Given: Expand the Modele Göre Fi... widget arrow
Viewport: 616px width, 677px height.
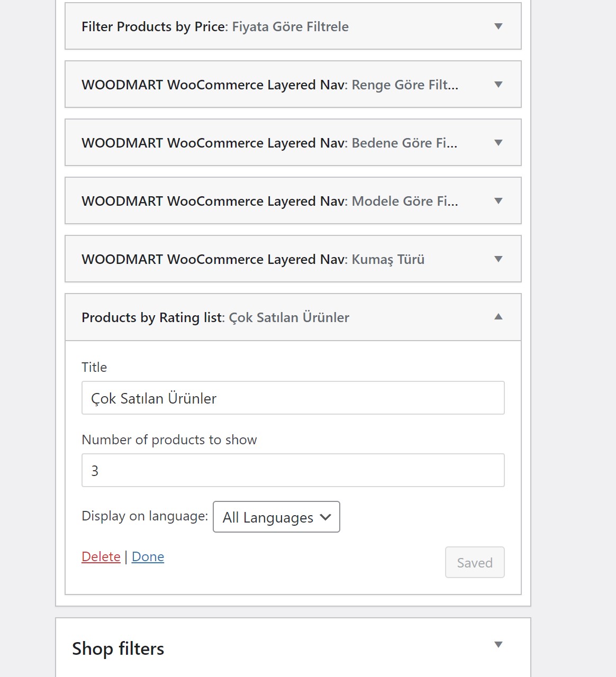Looking at the screenshot, I should pos(498,201).
